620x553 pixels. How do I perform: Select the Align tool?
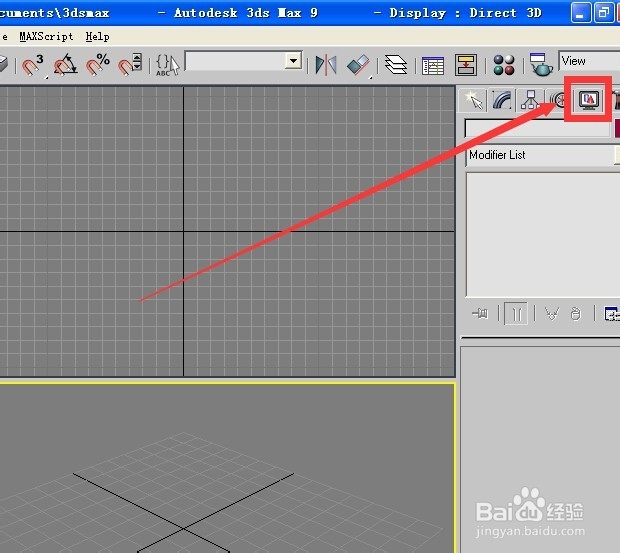pos(358,65)
